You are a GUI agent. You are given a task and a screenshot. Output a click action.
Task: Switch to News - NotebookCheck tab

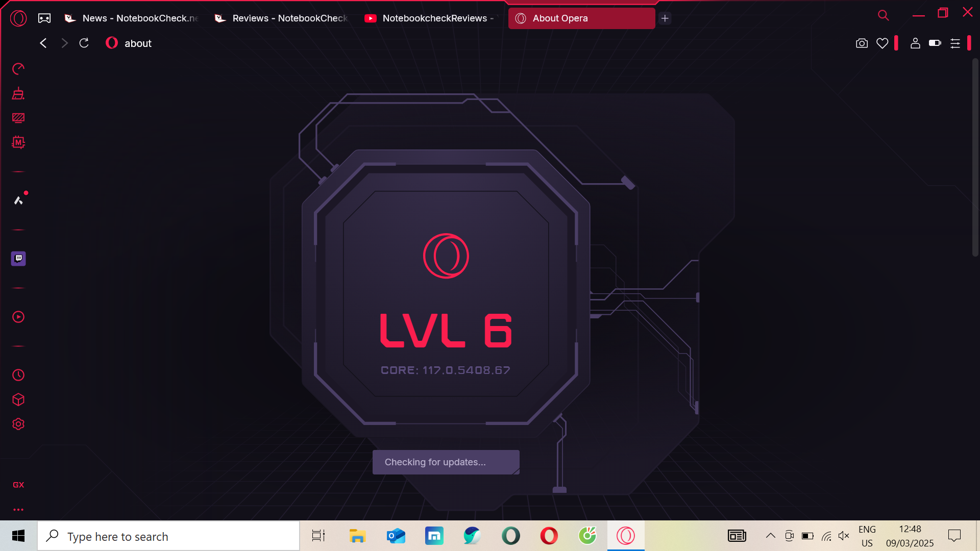pos(133,18)
